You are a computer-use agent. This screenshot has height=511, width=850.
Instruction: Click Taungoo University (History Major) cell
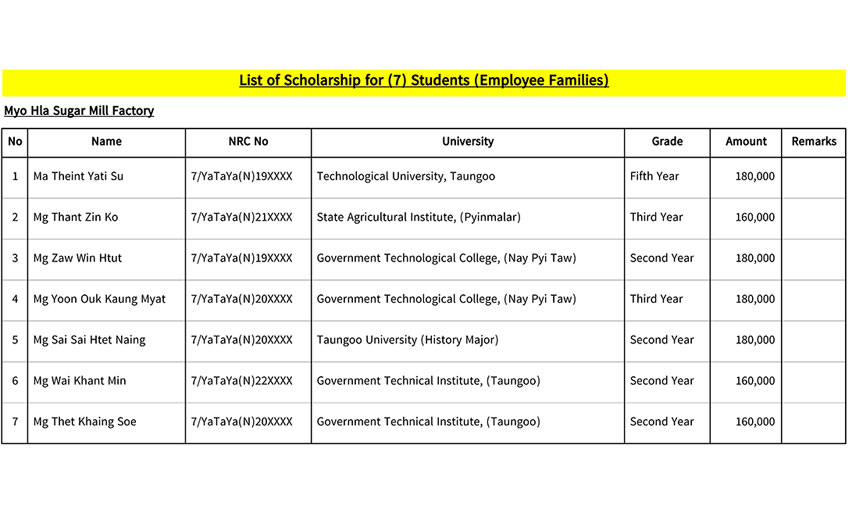point(407,340)
